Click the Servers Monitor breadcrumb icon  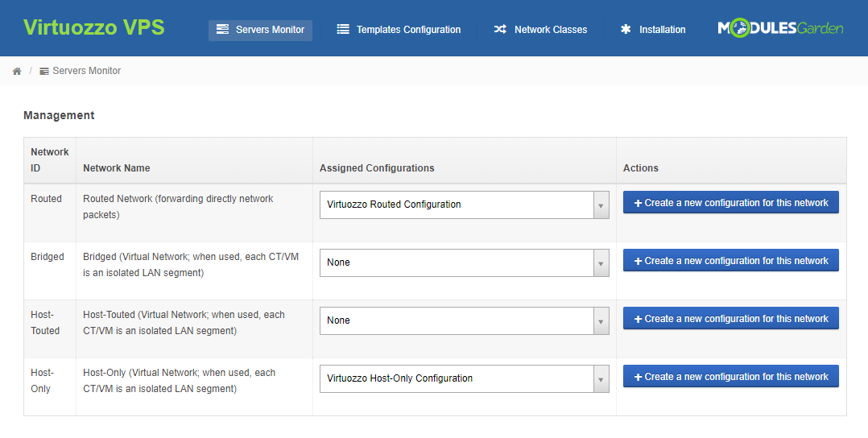pyautogui.click(x=44, y=71)
